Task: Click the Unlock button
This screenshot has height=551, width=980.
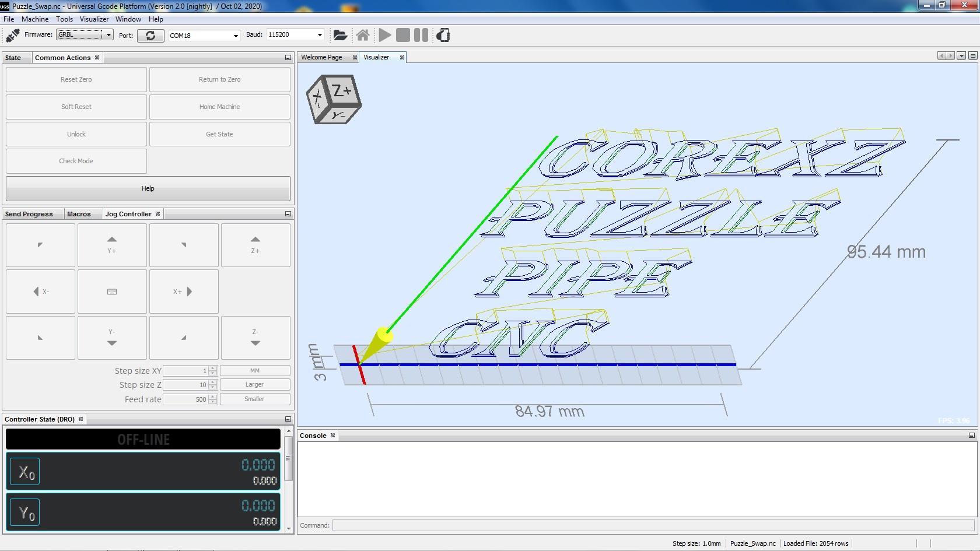Action: point(76,134)
